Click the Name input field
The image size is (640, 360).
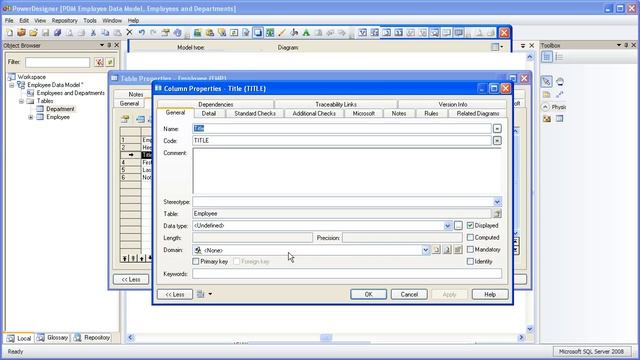tap(342, 129)
